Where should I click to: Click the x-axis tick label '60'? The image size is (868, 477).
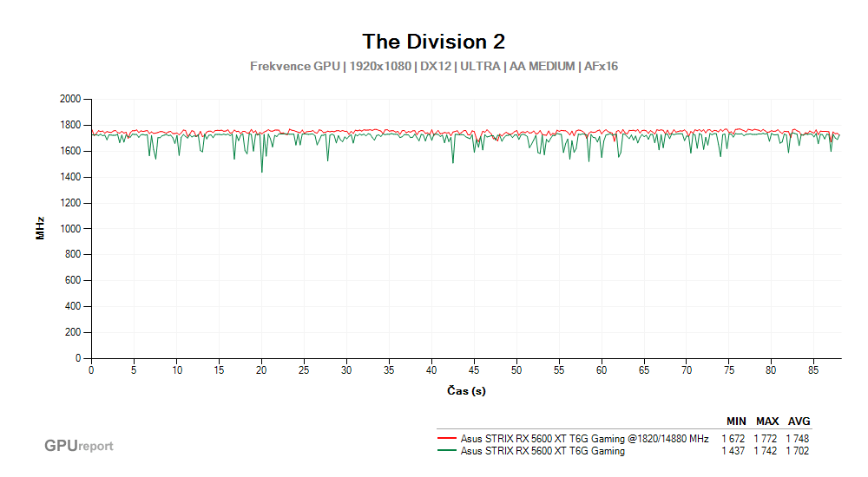(602, 370)
